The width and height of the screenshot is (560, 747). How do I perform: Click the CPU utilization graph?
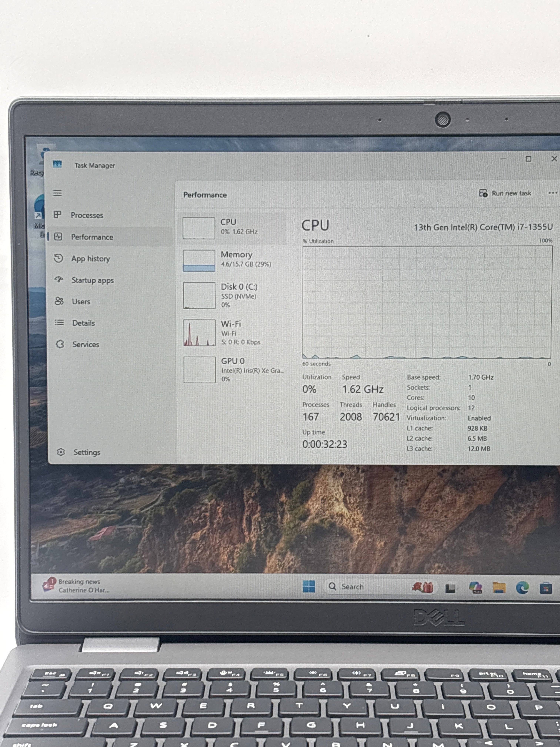pos(427,302)
